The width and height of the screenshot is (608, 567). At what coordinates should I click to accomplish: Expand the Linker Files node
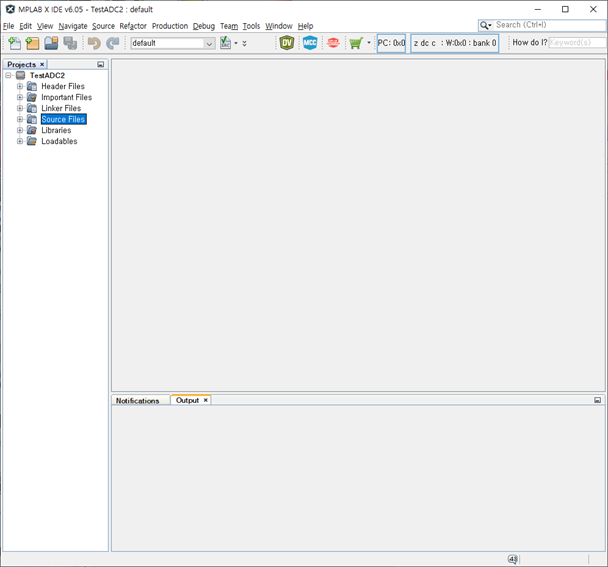click(20, 108)
